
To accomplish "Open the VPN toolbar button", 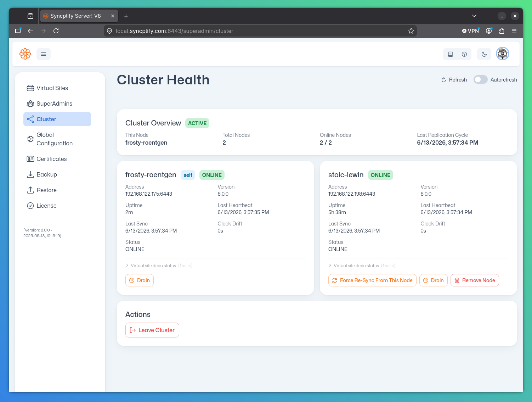I will [470, 31].
